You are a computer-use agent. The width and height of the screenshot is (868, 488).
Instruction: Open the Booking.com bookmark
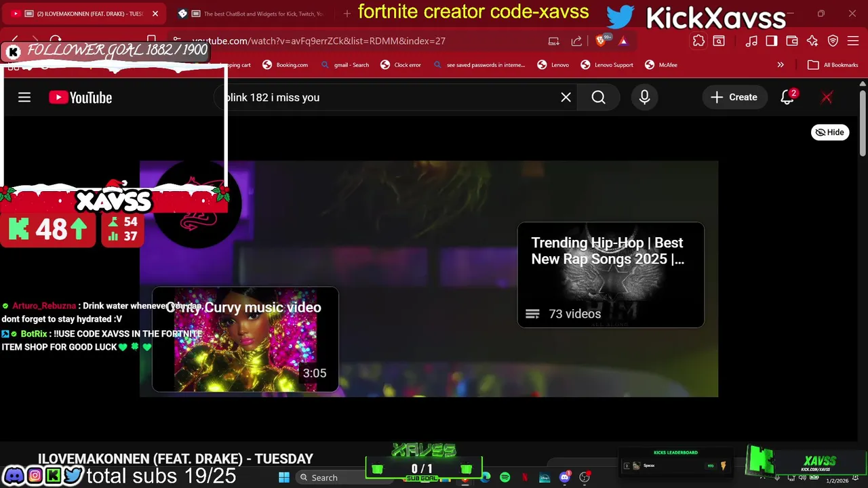(x=285, y=65)
